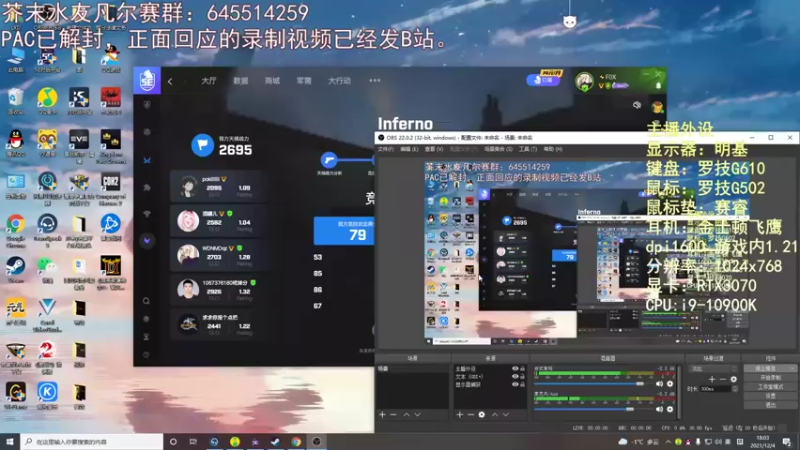Open the Recycle Bin desktop icon
Viewport: 800px width, 450px height.
(x=15, y=100)
